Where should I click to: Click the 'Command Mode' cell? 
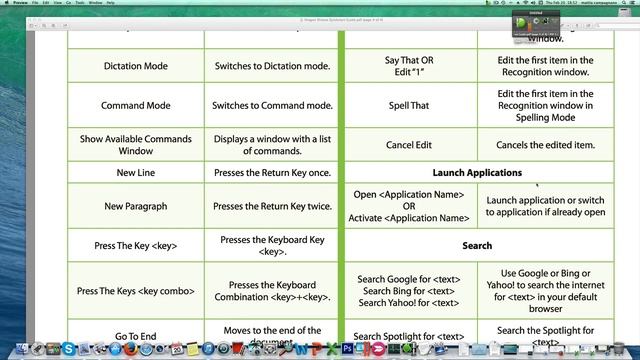[x=136, y=105]
